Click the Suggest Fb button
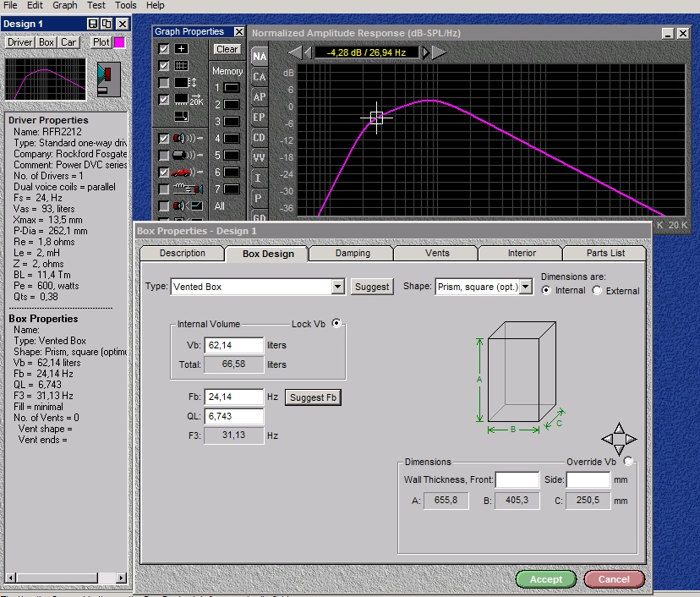 [x=314, y=397]
